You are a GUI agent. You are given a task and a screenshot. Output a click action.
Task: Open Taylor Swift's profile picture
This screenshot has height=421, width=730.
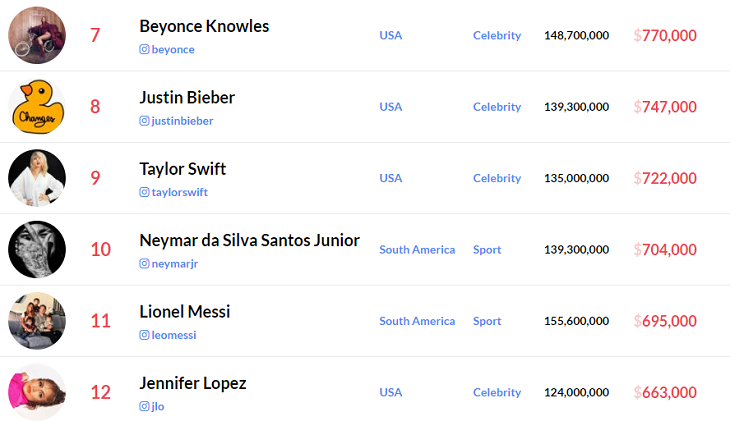point(37,178)
